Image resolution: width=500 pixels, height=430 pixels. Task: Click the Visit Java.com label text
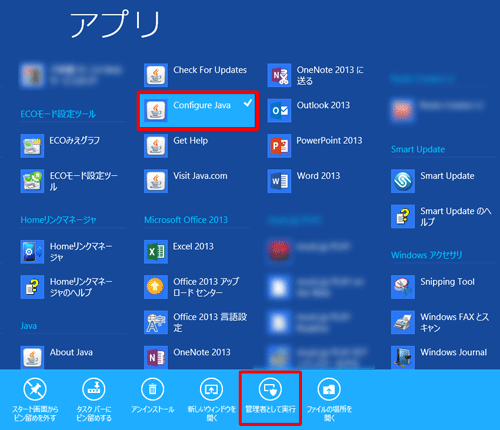pos(200,176)
